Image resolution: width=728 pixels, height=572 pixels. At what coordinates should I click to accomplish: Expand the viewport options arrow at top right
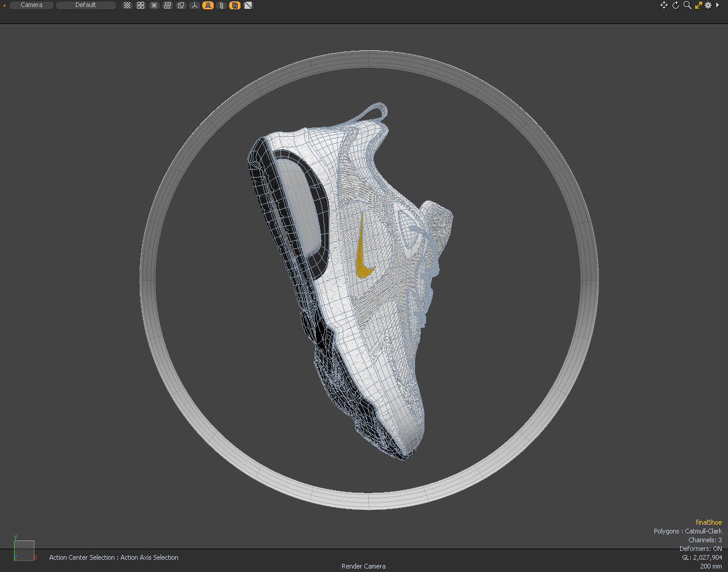click(x=717, y=5)
